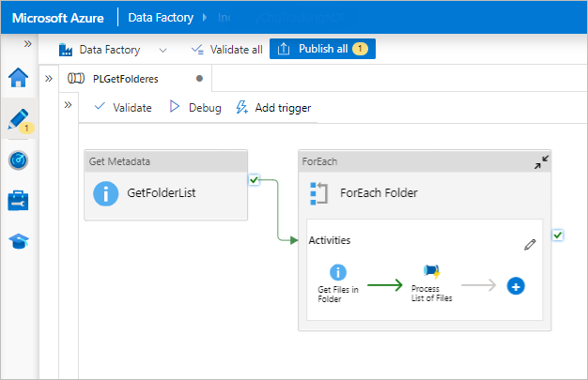Select the Process List of Files activity icon
The width and height of the screenshot is (588, 380).
point(432,271)
